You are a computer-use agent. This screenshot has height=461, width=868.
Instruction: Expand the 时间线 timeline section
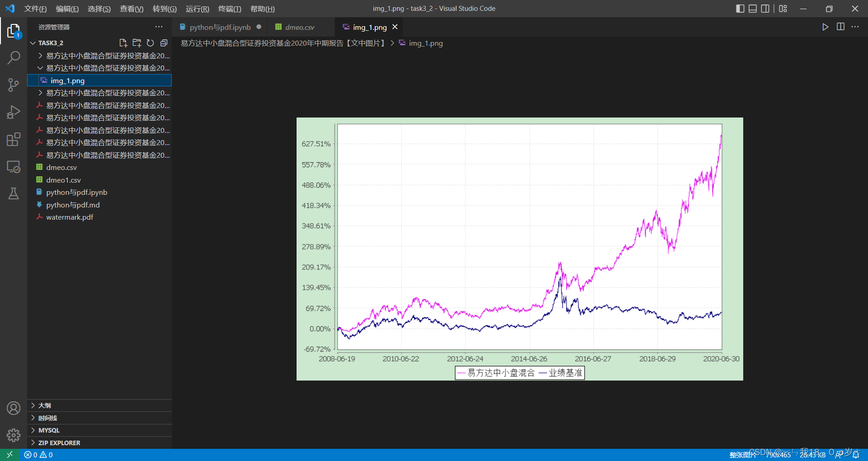[99, 418]
